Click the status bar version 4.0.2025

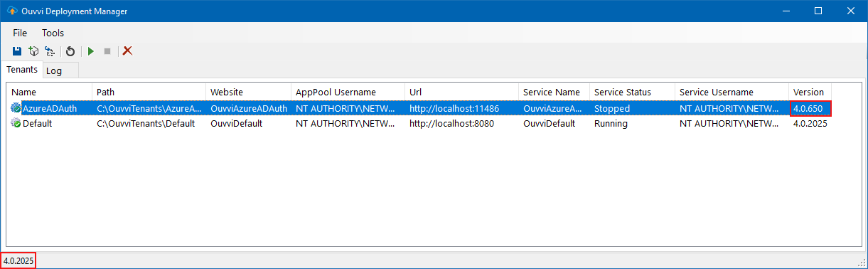click(x=18, y=261)
